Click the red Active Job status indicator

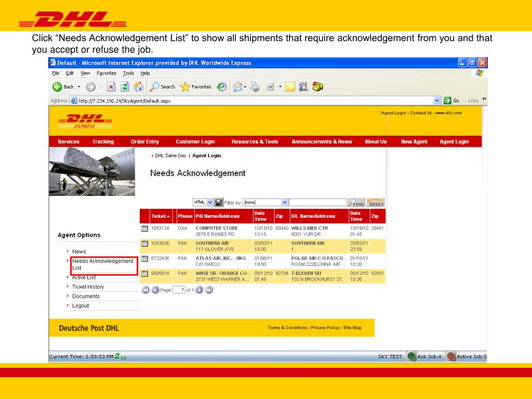[x=451, y=356]
